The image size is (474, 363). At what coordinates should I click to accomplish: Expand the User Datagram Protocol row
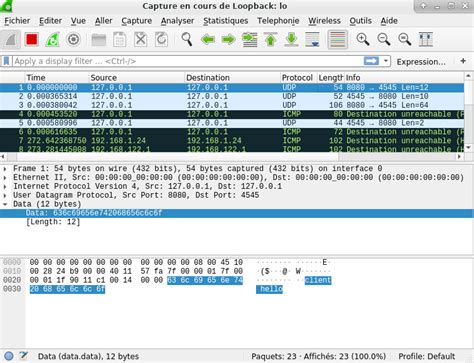5,195
